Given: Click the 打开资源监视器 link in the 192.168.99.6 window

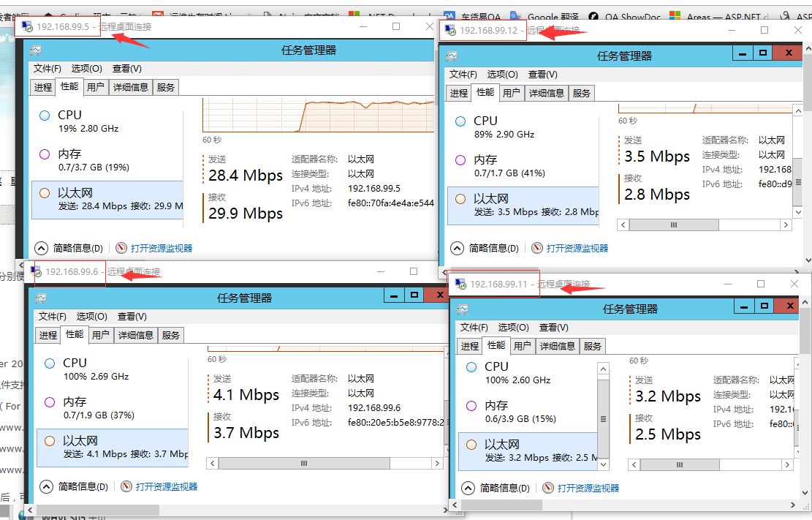Looking at the screenshot, I should pos(166,486).
